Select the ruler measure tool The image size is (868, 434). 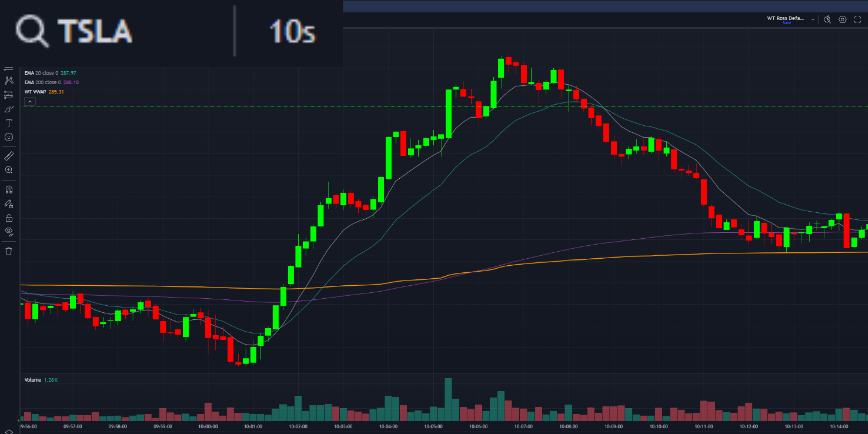point(9,156)
